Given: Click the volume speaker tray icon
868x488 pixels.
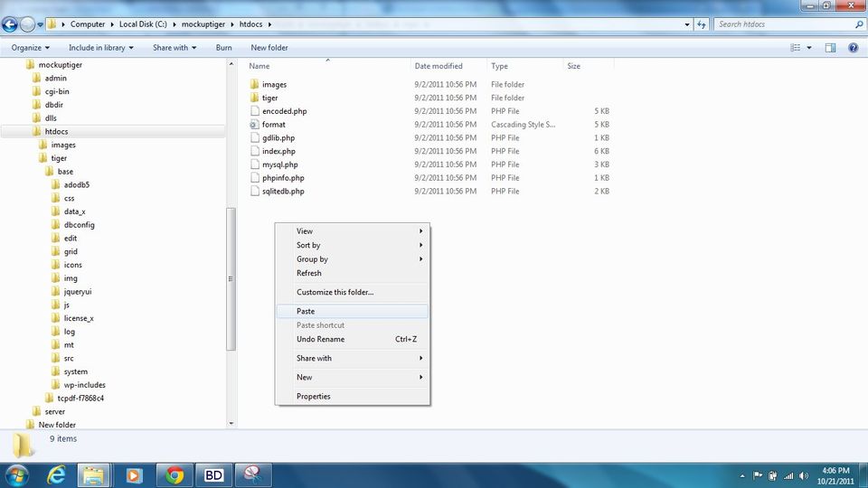Looking at the screenshot, I should pyautogui.click(x=804, y=476).
